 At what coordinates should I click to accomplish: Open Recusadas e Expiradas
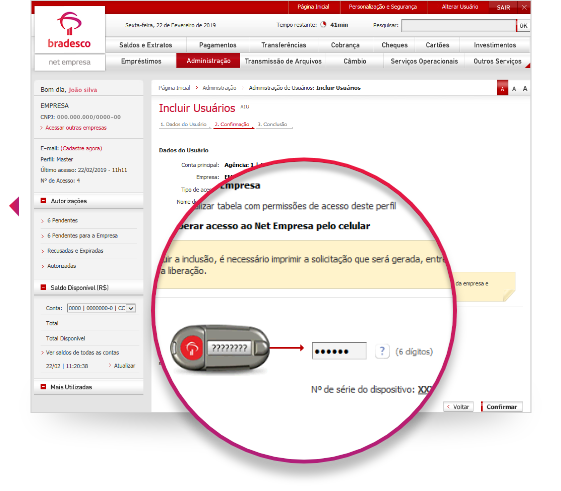[x=75, y=251]
